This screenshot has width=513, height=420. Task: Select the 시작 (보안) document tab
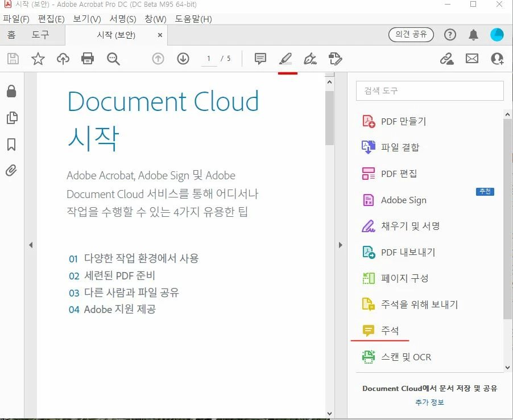[116, 35]
